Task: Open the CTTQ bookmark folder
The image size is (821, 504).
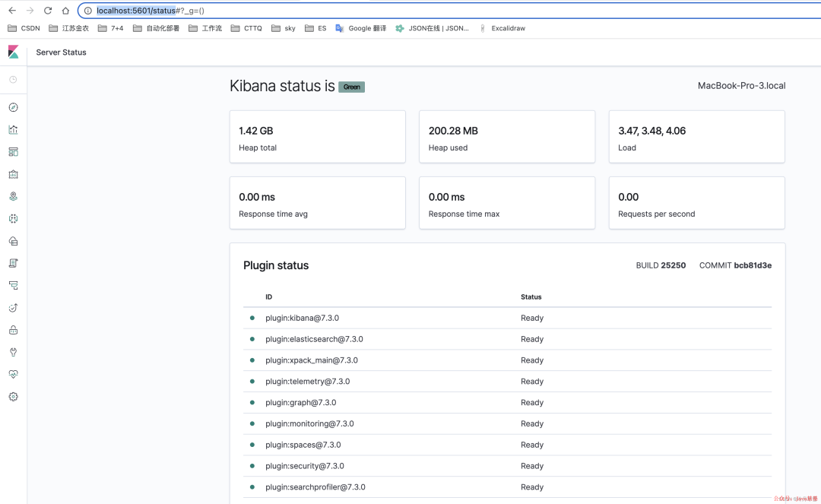Action: pyautogui.click(x=246, y=28)
